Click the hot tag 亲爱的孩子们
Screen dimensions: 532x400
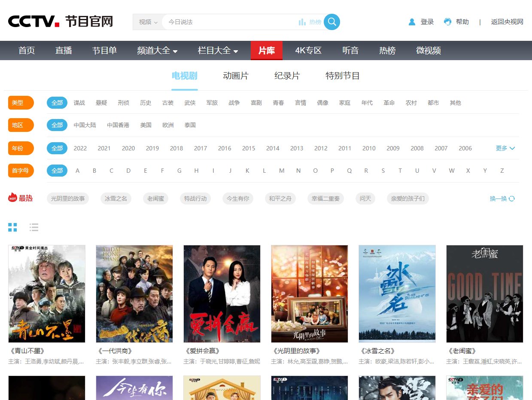pos(408,198)
